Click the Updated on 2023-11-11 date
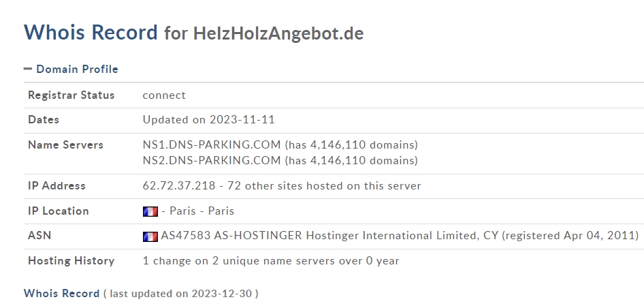Viewport: 644px width, 306px height. click(x=208, y=120)
